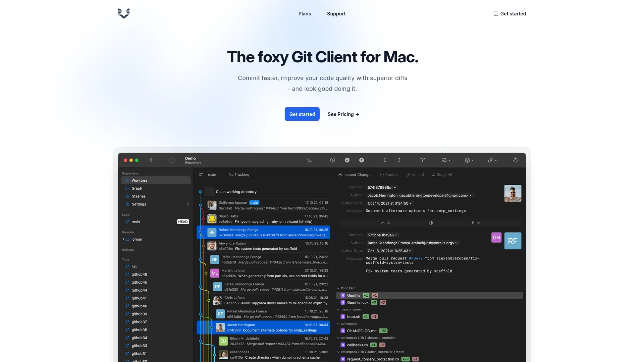Click the back chevron in app toolbar
Image resolution: width=644 pixels, height=362 pixels.
(x=151, y=160)
